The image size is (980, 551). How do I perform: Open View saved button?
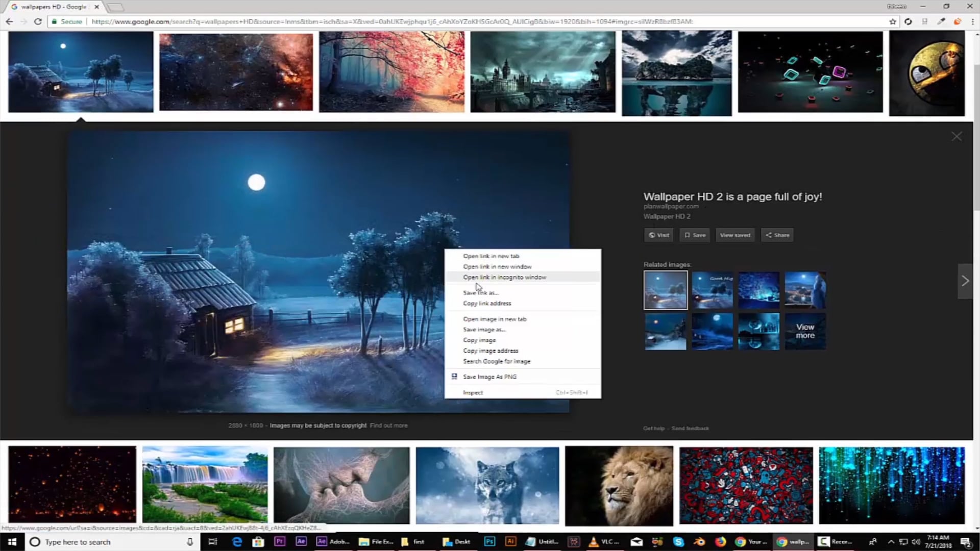click(735, 235)
